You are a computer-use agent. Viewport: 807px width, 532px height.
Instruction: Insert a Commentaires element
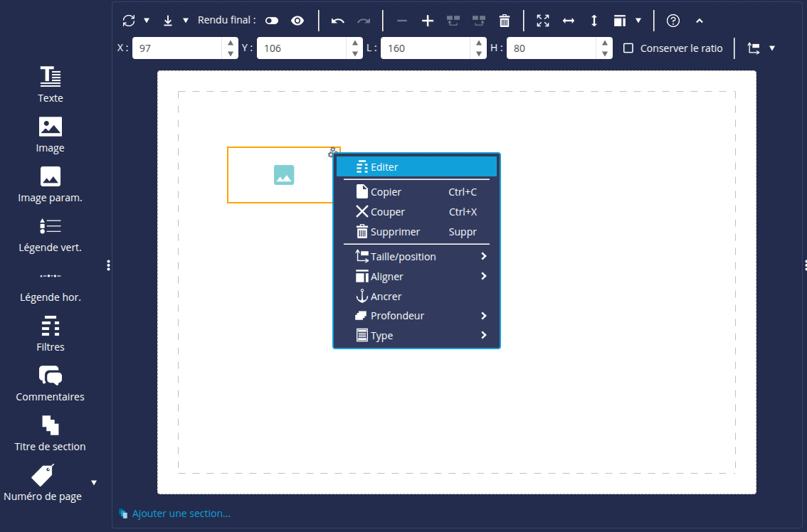pos(50,383)
